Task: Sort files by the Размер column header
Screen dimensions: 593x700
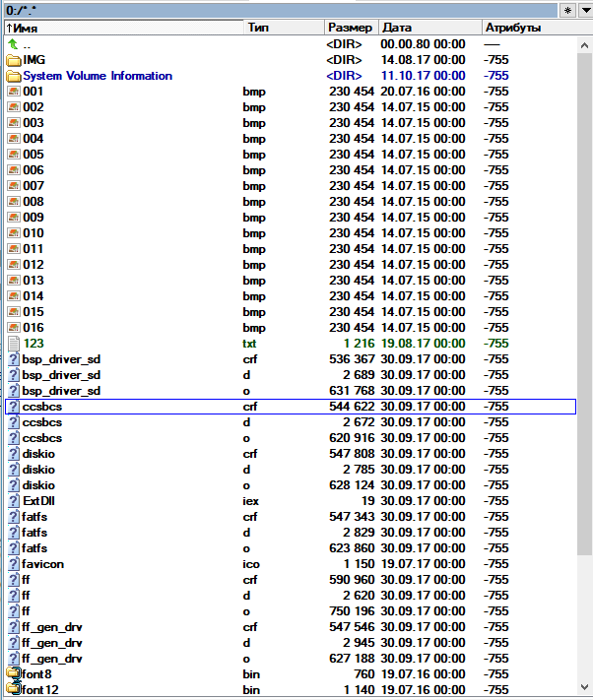Action: click(x=351, y=28)
